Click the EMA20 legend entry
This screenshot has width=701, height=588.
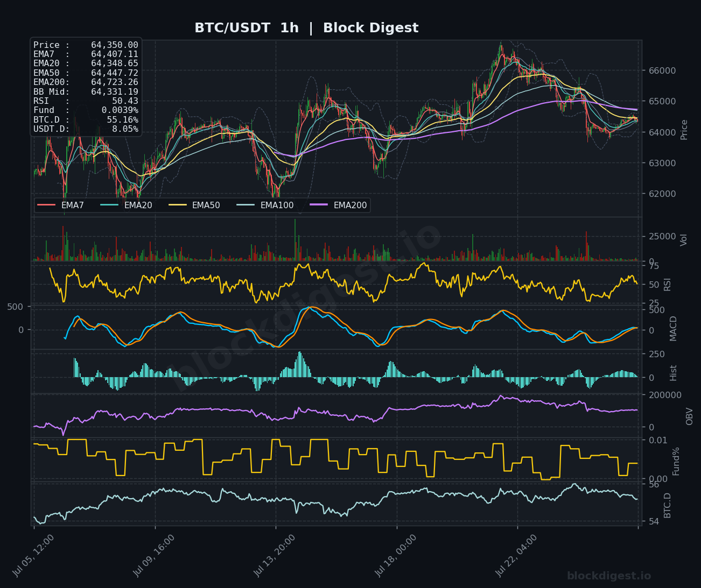point(127,206)
